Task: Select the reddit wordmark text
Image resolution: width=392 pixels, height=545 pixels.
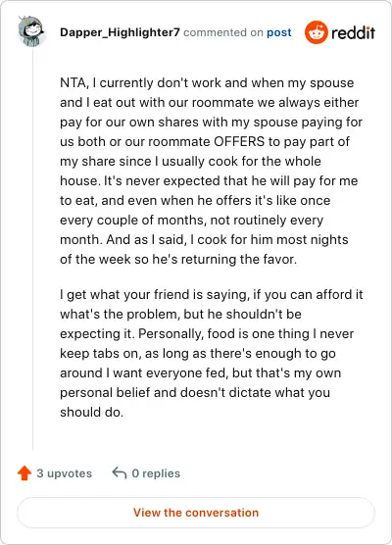Action: coord(353,32)
